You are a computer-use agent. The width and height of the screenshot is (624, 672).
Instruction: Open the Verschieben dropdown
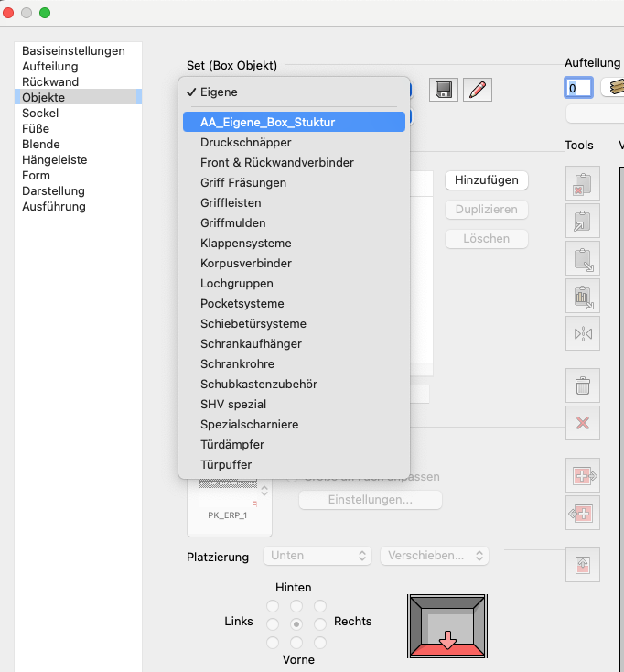pyautogui.click(x=434, y=556)
